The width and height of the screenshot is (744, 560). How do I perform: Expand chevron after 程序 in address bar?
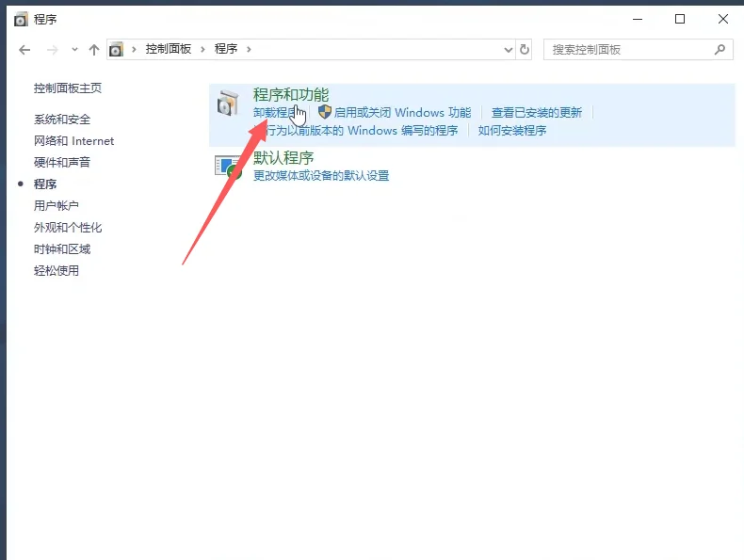point(249,49)
